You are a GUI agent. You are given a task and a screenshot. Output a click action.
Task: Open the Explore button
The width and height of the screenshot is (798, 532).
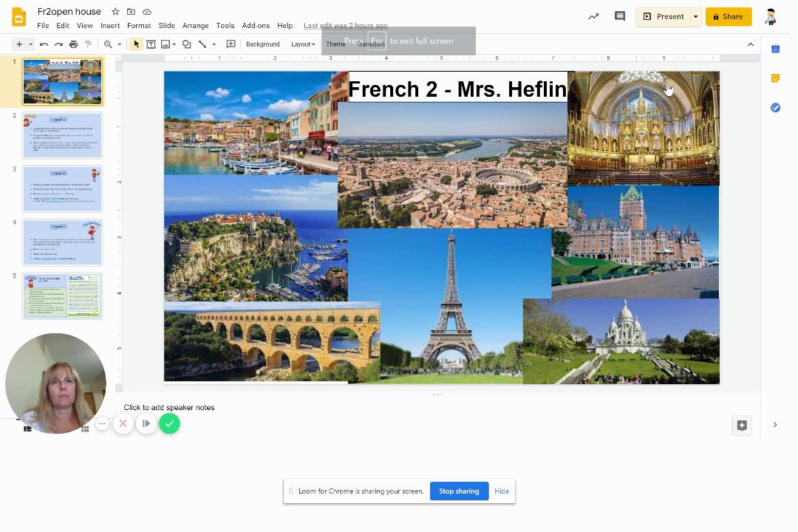click(742, 426)
